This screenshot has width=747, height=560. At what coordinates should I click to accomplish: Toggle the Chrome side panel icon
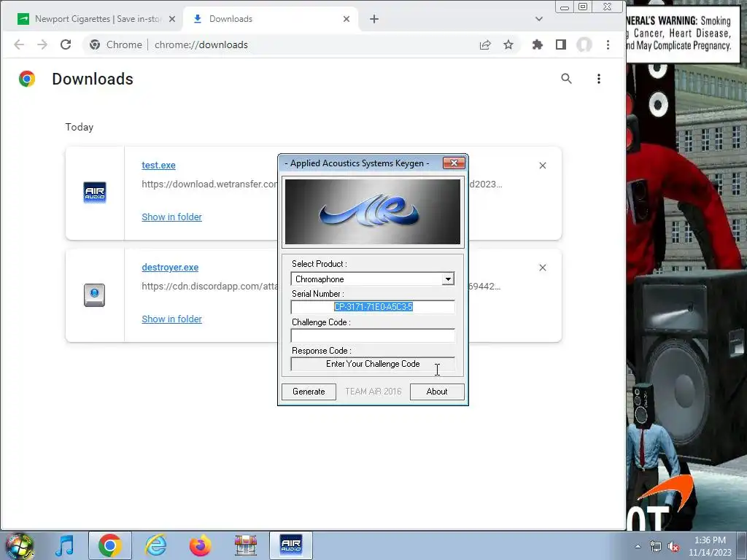[x=561, y=44]
